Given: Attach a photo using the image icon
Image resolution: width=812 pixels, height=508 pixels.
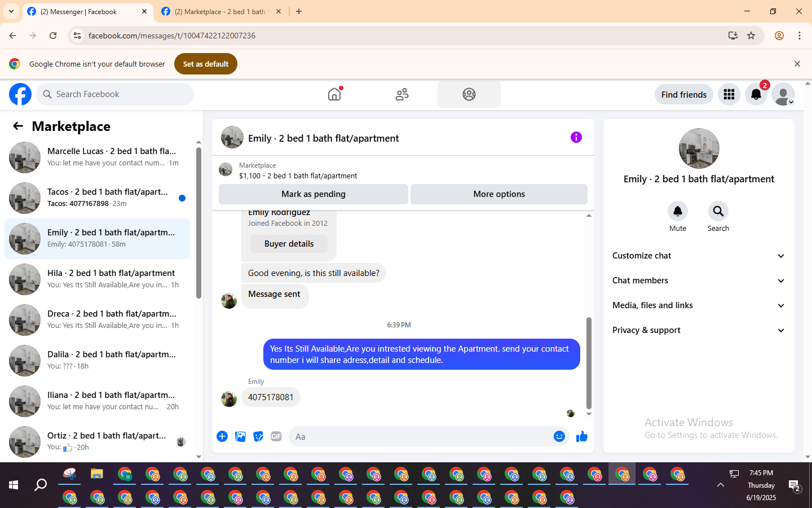Looking at the screenshot, I should 240,436.
